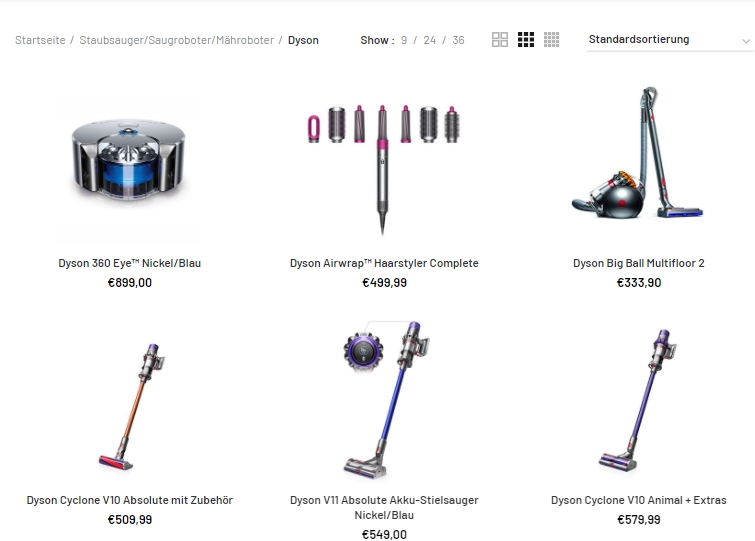Show 9 products per page
This screenshot has width=755, height=541.
[x=404, y=40]
